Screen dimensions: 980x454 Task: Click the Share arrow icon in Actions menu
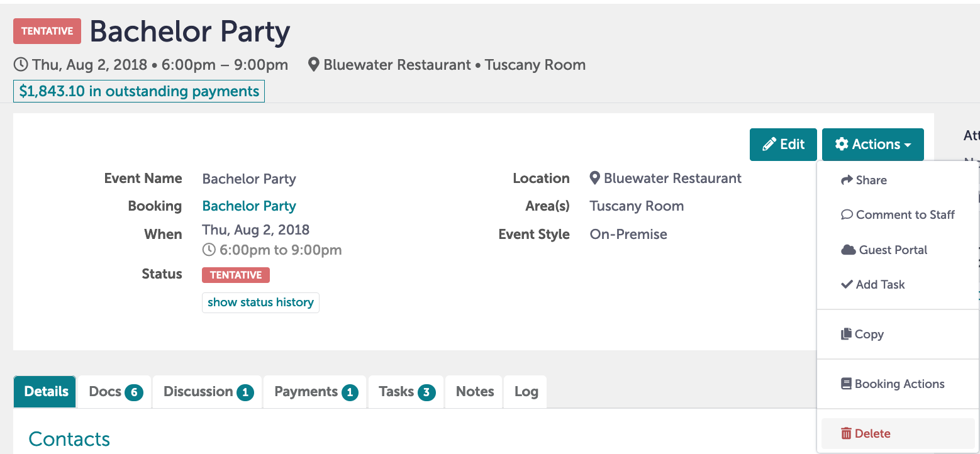[x=847, y=180]
